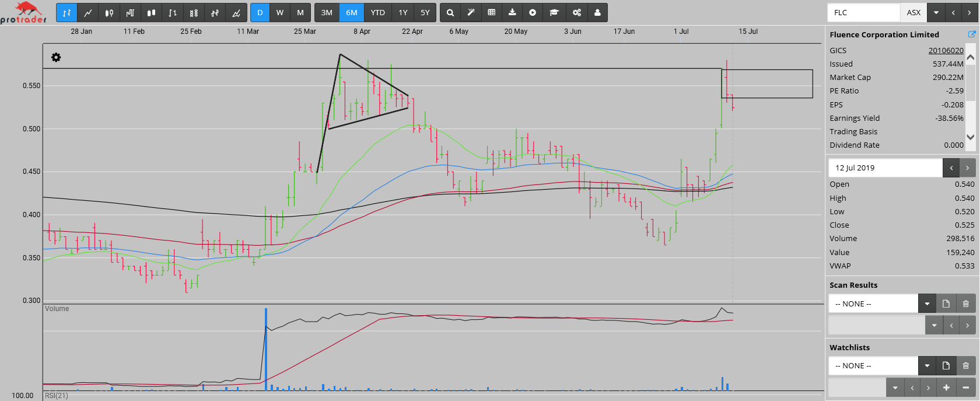Set chart interval to Monthly (M)
The image size is (980, 401).
300,13
